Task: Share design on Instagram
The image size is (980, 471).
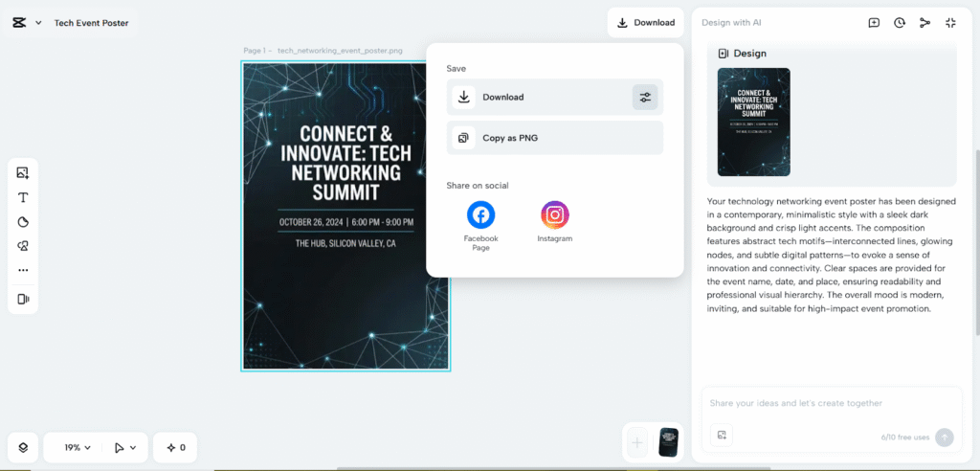Action: pos(554,214)
